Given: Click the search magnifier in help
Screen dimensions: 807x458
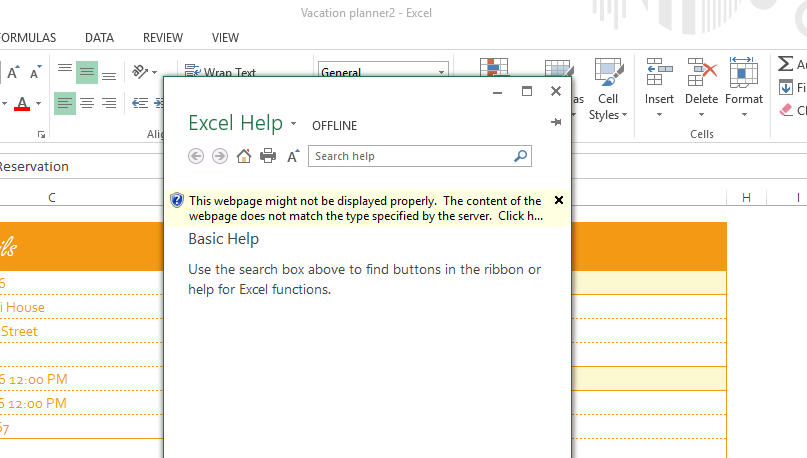Looking at the screenshot, I should click(x=520, y=155).
